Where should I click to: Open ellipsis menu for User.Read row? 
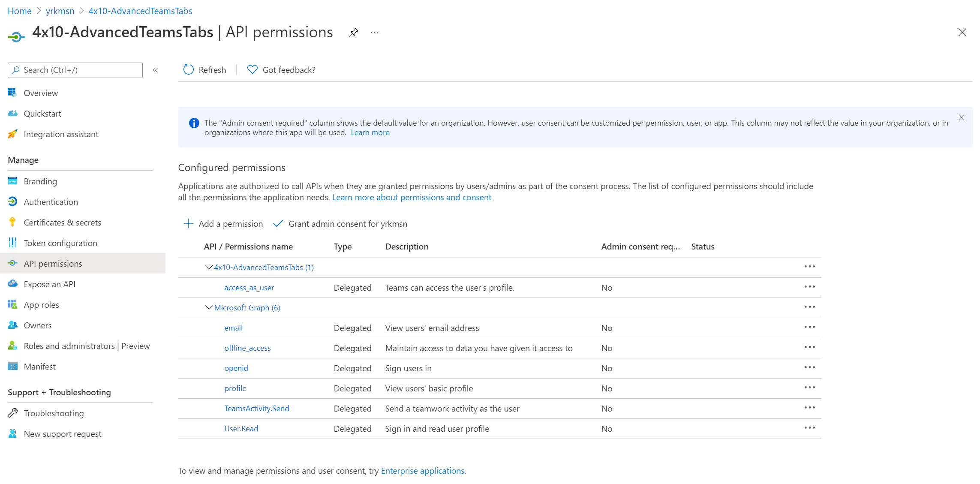tap(809, 428)
